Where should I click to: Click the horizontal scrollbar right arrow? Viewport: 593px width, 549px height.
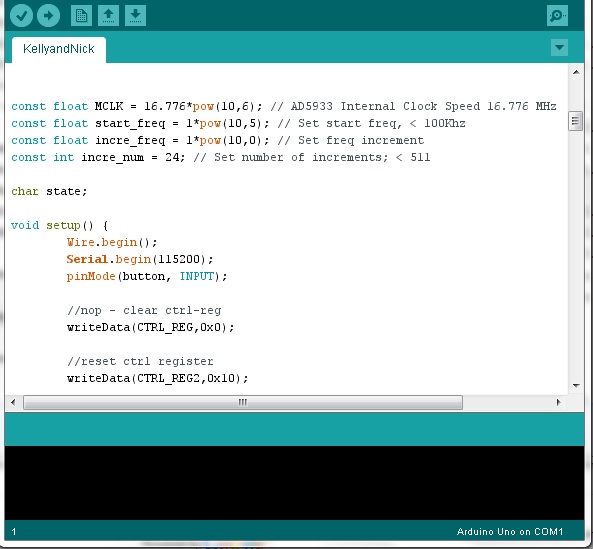point(558,402)
